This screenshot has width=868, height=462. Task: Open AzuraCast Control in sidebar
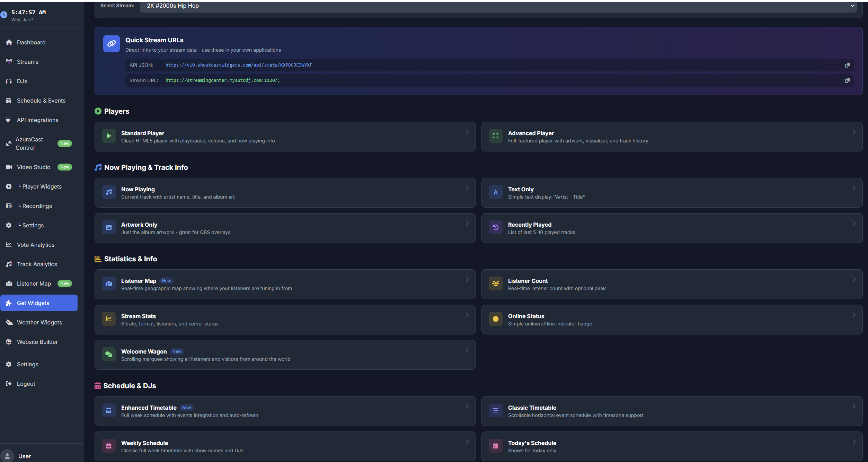pyautogui.click(x=29, y=143)
